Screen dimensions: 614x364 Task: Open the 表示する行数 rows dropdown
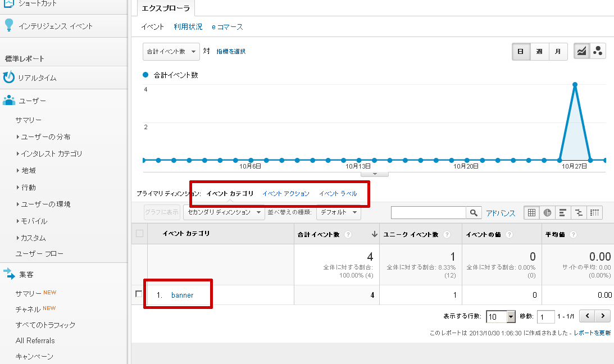click(501, 316)
